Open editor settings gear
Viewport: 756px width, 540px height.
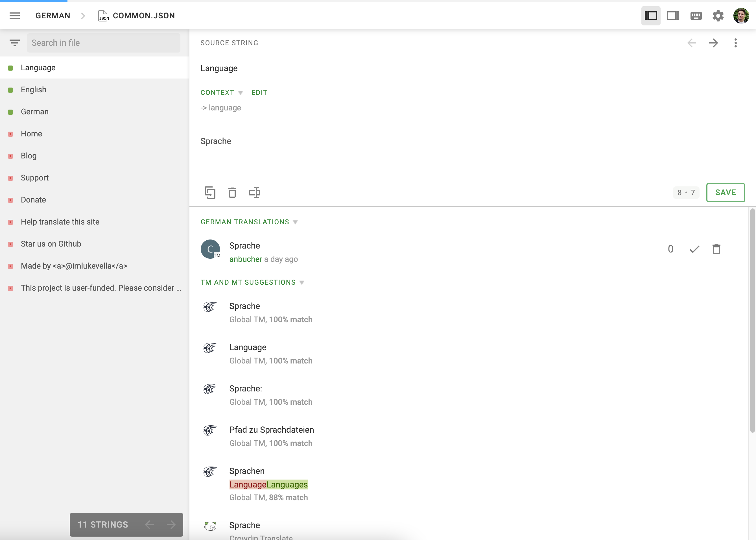pos(718,16)
